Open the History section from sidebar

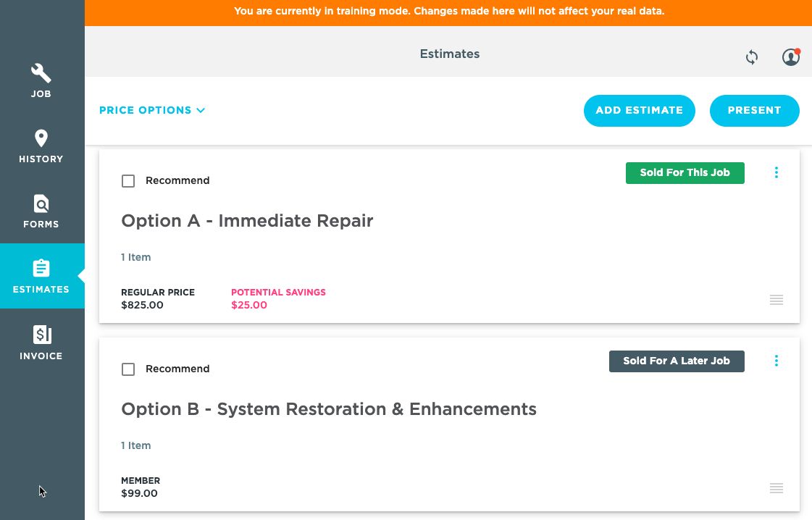[41, 146]
